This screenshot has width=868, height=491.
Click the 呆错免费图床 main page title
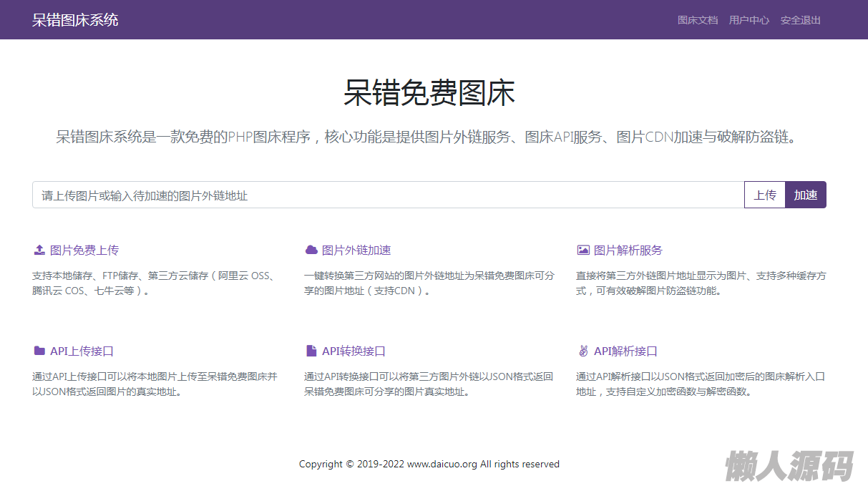tap(429, 94)
